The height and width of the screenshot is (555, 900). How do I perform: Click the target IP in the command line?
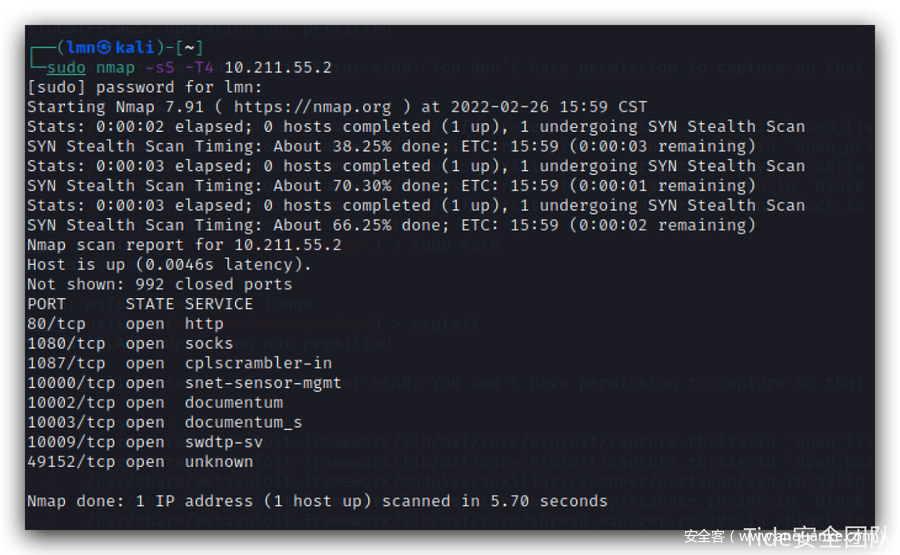tap(278, 68)
